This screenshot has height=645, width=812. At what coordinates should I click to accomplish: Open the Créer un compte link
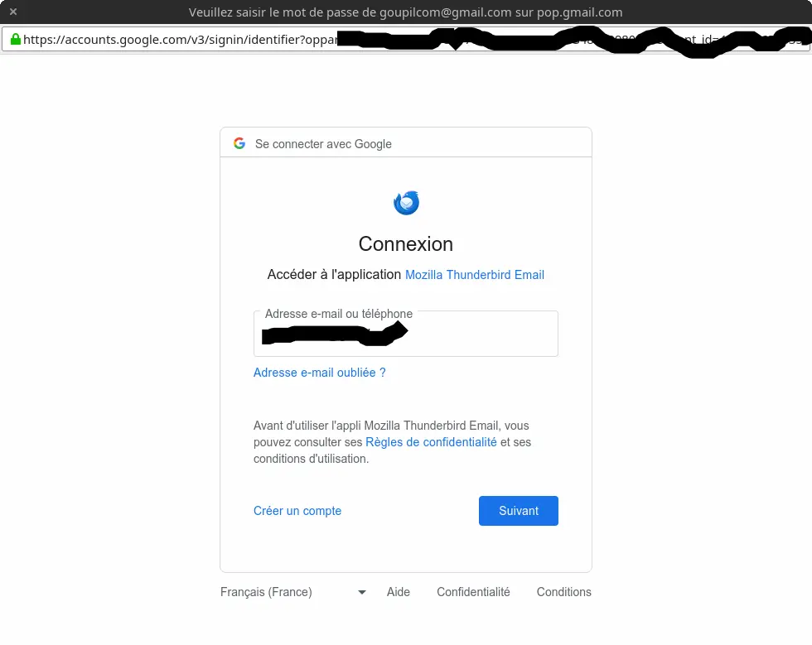(297, 511)
